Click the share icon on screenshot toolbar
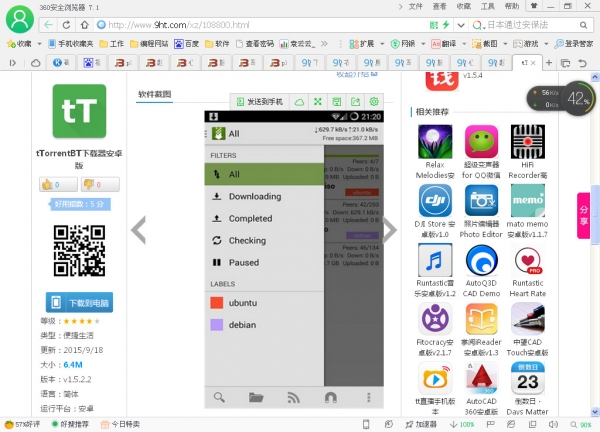This screenshot has height=432, width=600. tap(355, 102)
